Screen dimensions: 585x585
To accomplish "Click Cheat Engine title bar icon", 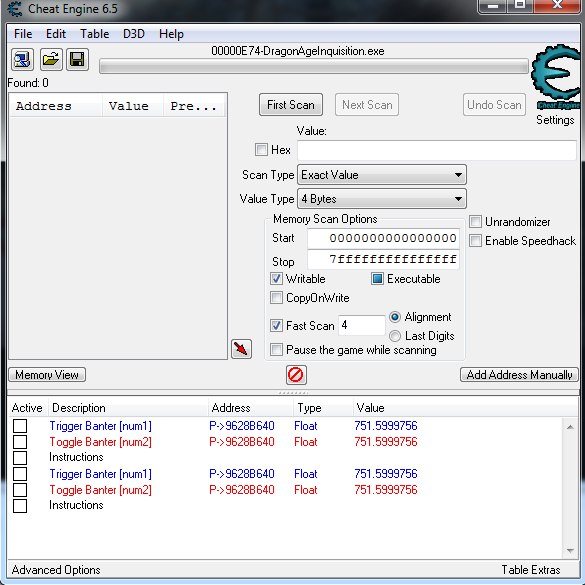I will pos(15,9).
